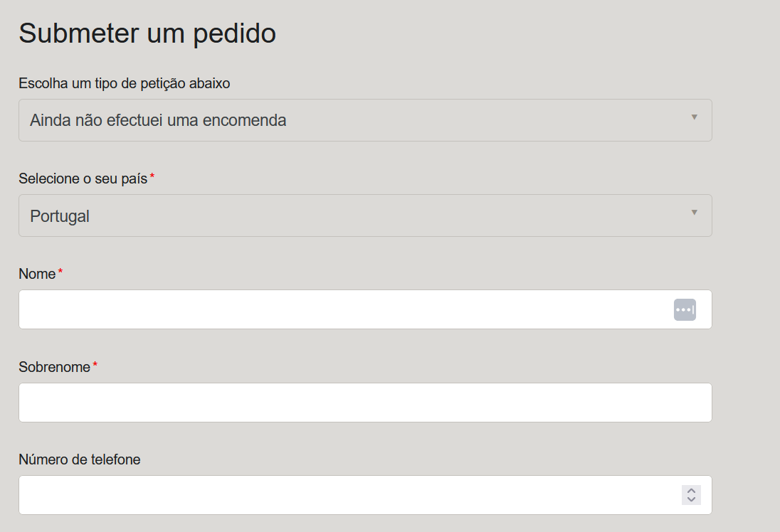Decrease phone number with the down arrow
The height and width of the screenshot is (532, 780).
point(691,499)
